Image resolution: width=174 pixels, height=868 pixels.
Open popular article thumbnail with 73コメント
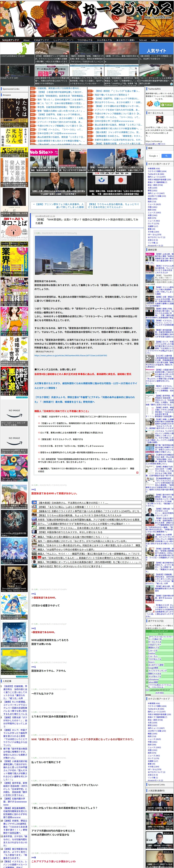[160, 821]
